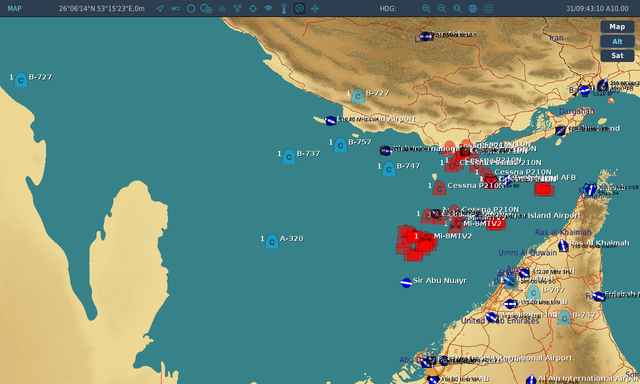
Task: Click the globe icon
Action: (x=473, y=9)
